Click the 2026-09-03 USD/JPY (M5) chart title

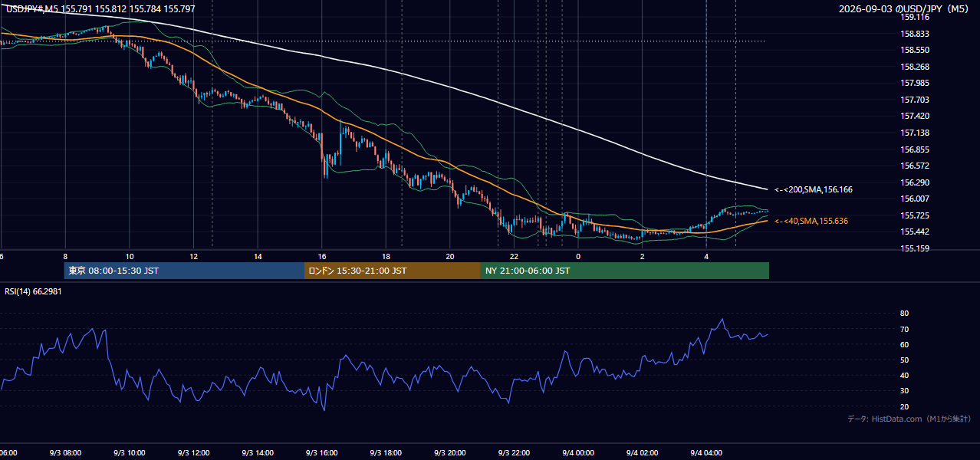[904, 8]
